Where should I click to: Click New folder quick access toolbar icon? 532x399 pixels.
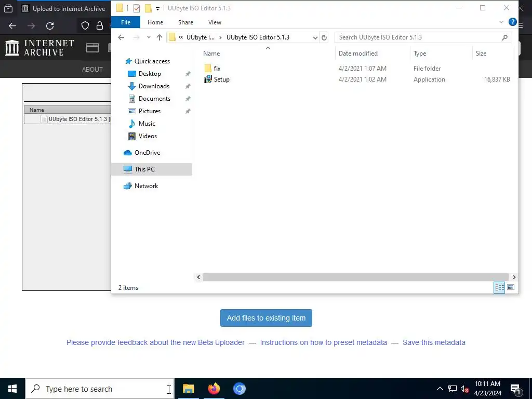(148, 8)
